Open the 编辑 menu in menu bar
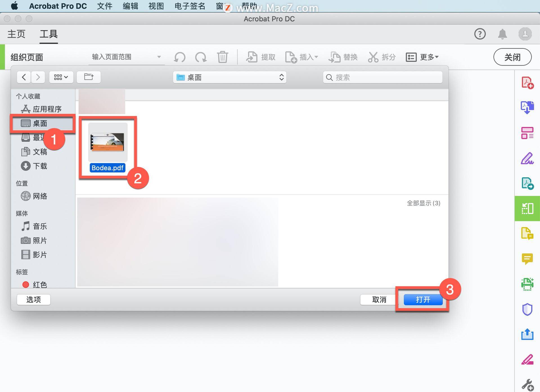The image size is (540, 392). (130, 6)
